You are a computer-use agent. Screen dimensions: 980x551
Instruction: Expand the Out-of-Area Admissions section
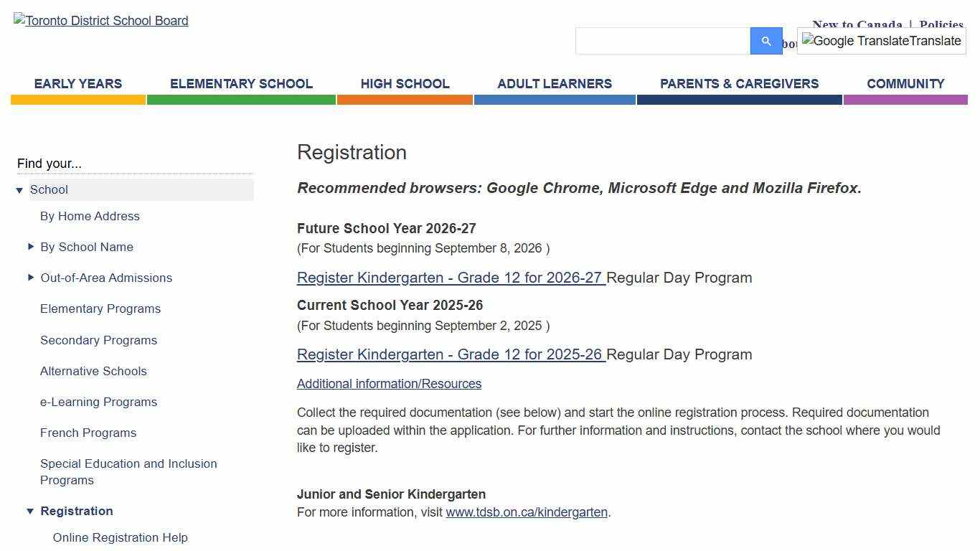pos(32,278)
